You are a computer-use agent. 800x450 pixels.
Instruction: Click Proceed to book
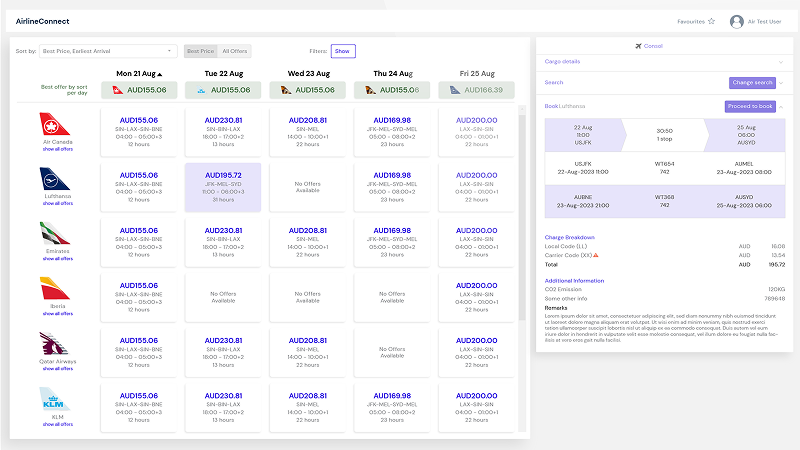(x=750, y=106)
